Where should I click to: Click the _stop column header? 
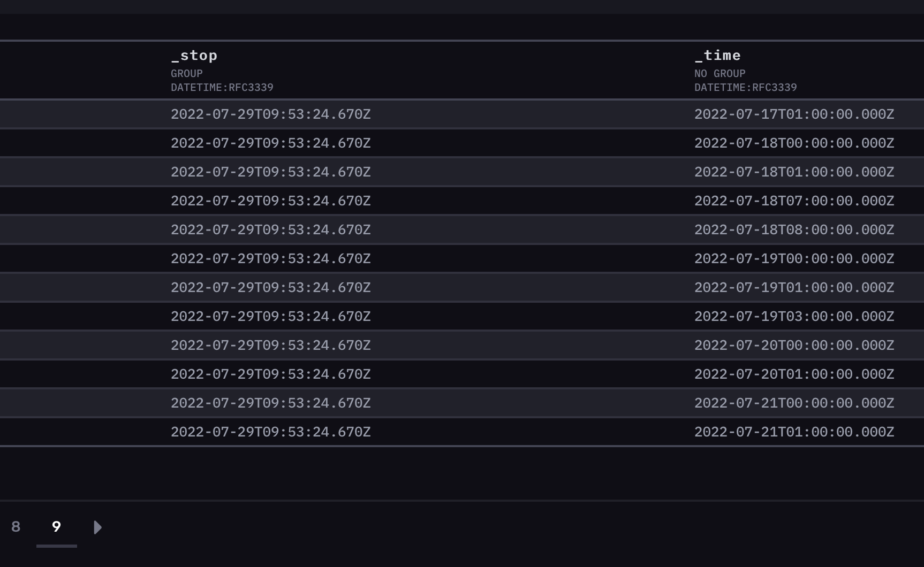pyautogui.click(x=194, y=56)
